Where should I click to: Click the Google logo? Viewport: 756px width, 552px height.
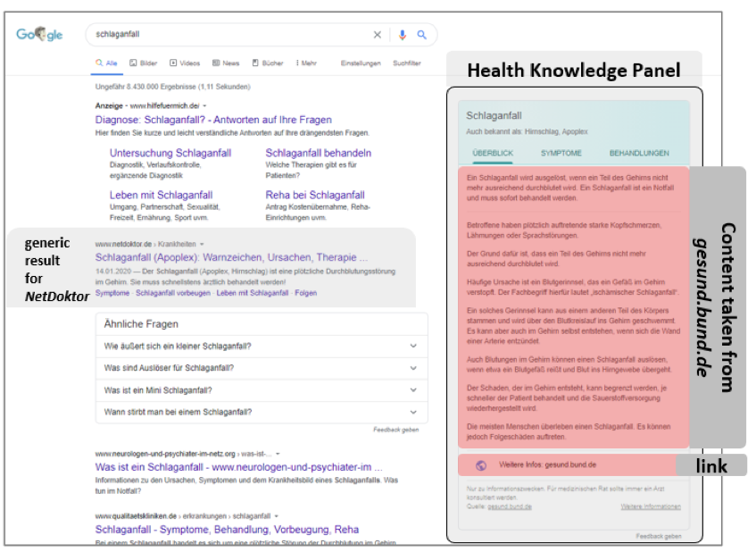(x=39, y=35)
